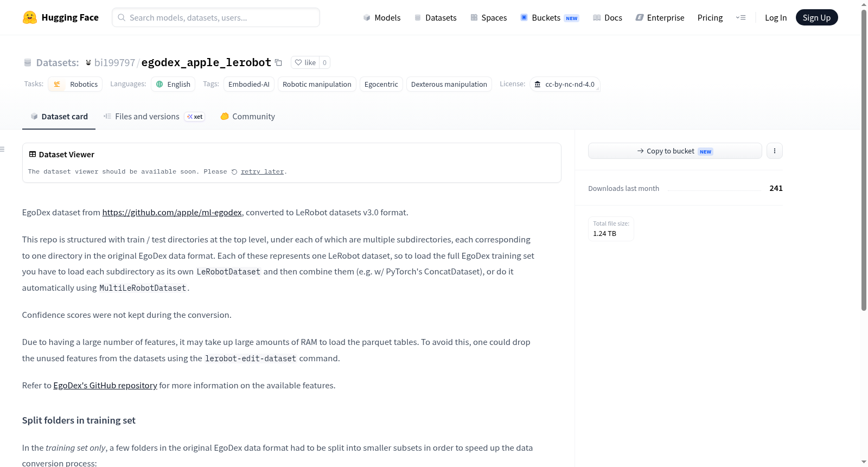
Task: Switch to Files and versions tab
Action: pos(154,117)
